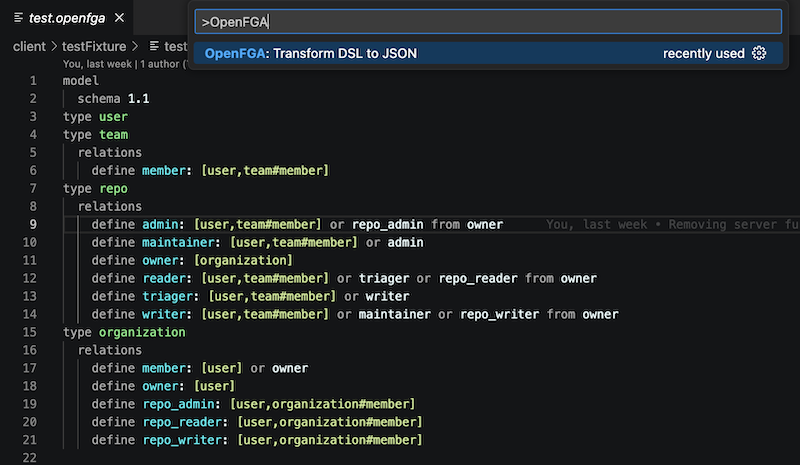Image resolution: width=800 pixels, height=465 pixels.
Task: Click the 'repo' type name on line 7
Action: click(x=113, y=189)
